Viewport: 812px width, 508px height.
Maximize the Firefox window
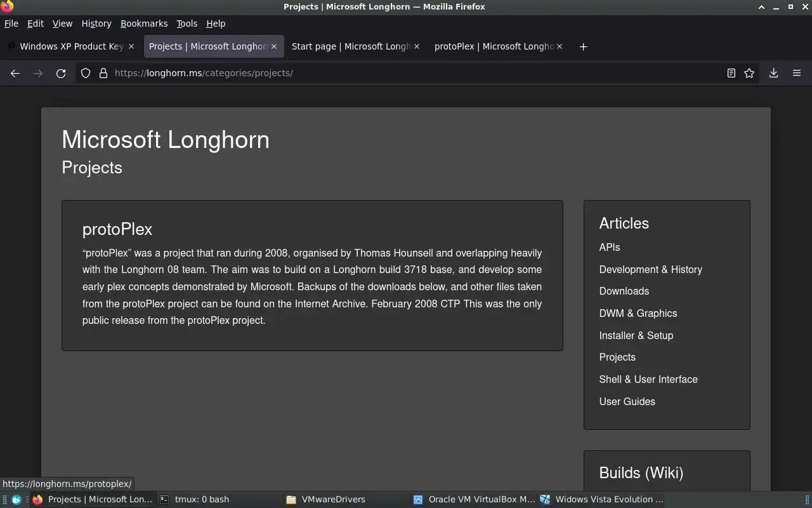pos(790,7)
